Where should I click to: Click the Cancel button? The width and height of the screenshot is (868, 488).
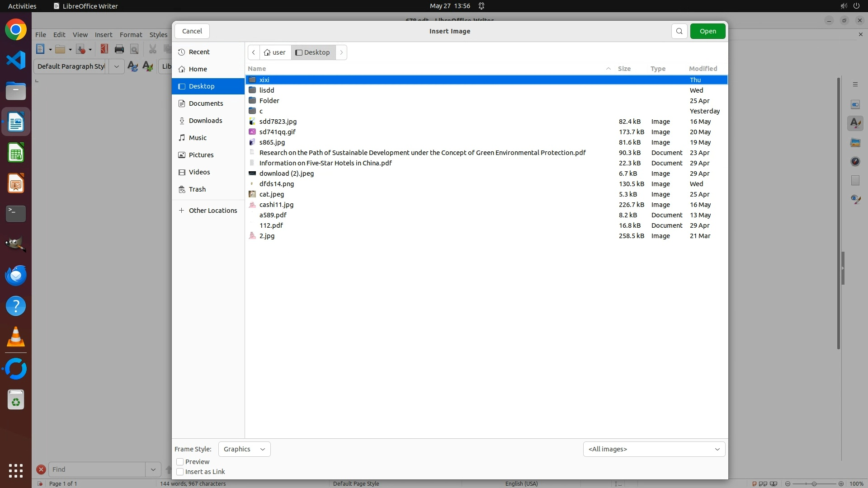(192, 31)
